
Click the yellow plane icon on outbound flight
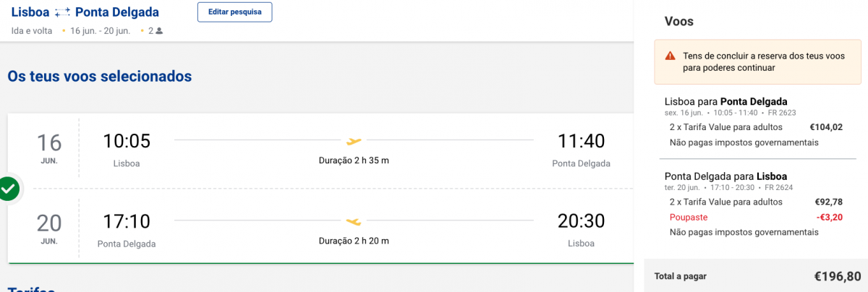pos(354,140)
